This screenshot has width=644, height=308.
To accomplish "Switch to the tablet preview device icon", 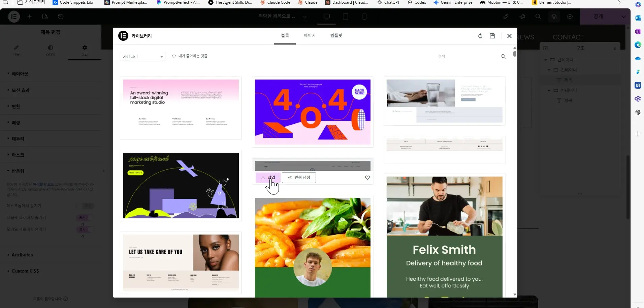I will 346,17.
